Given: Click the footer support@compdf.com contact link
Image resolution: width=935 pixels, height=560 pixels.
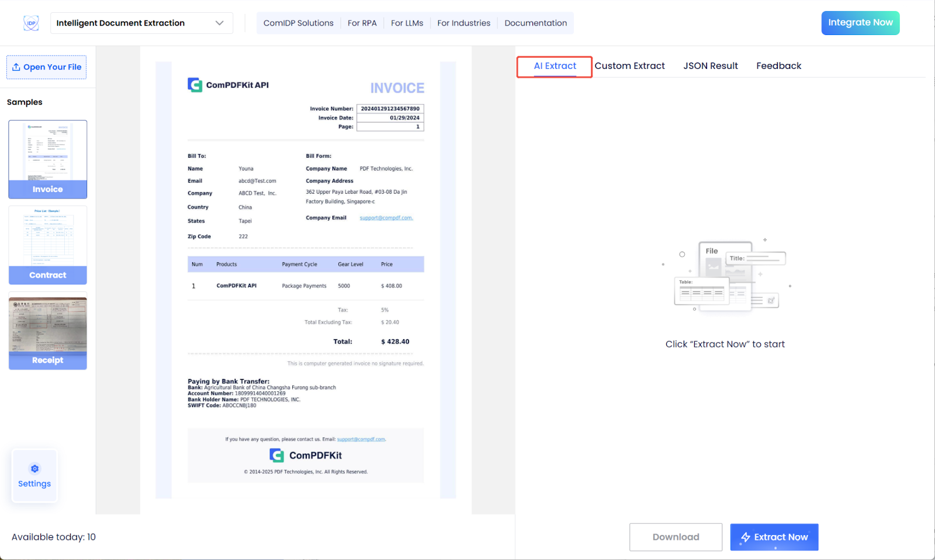Looking at the screenshot, I should [361, 439].
